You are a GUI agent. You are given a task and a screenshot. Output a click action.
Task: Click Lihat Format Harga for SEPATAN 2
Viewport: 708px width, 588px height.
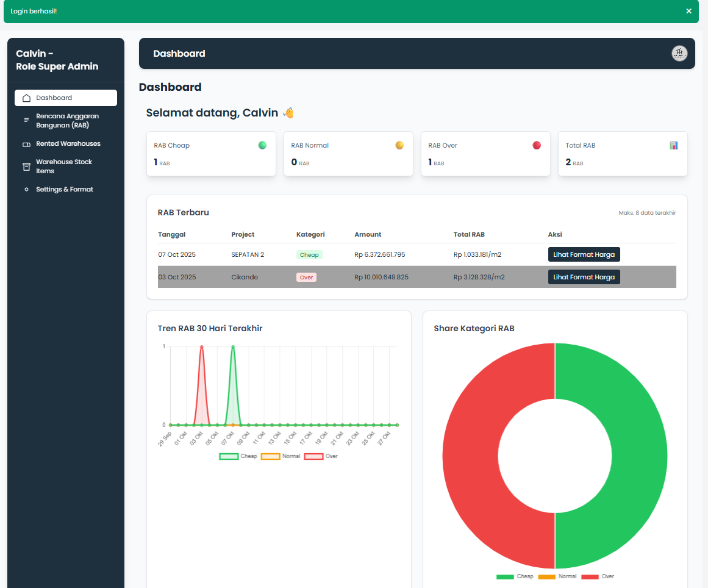click(x=584, y=254)
